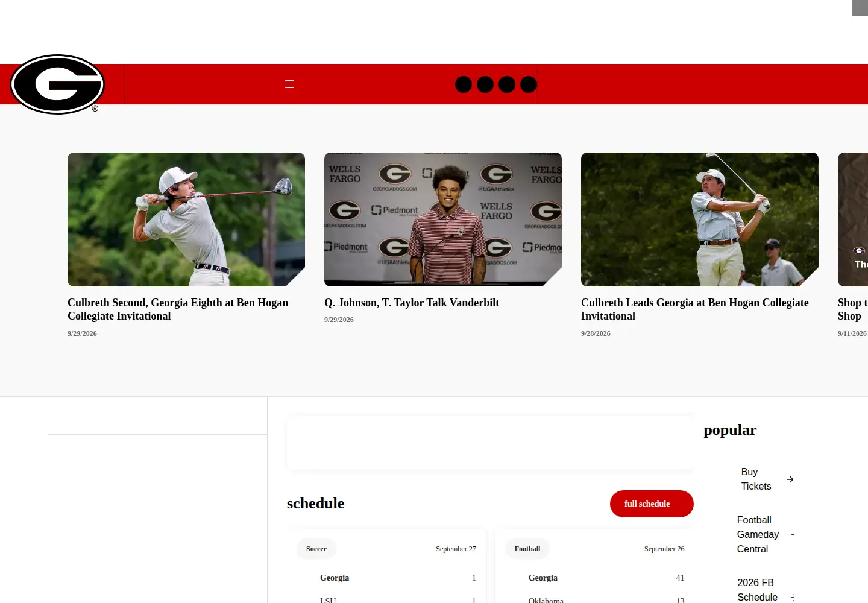Open the Wells Fargo press conference photo
Screen dimensions: 868x603
click(x=443, y=219)
